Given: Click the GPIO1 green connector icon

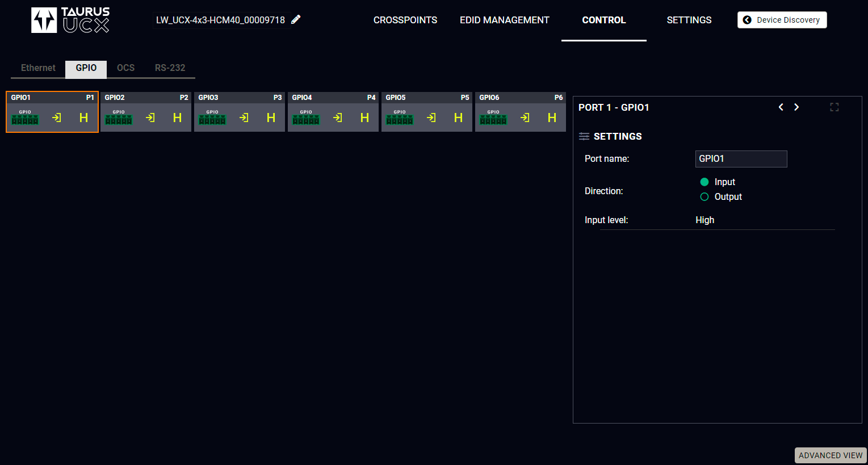Looking at the screenshot, I should [x=25, y=118].
